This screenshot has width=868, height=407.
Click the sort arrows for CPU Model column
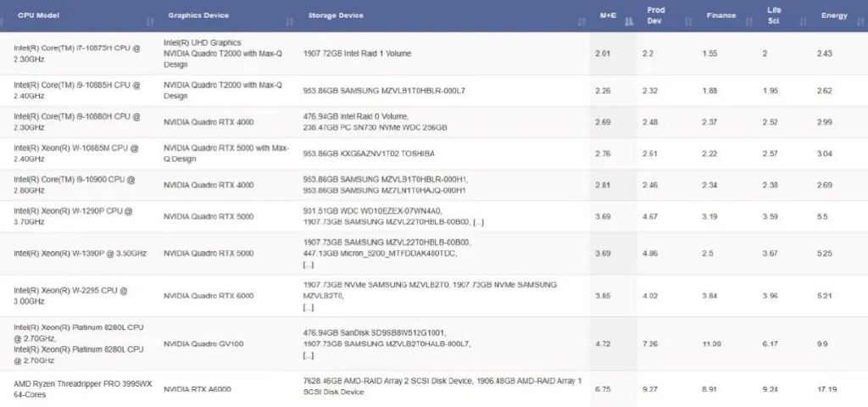(x=150, y=22)
